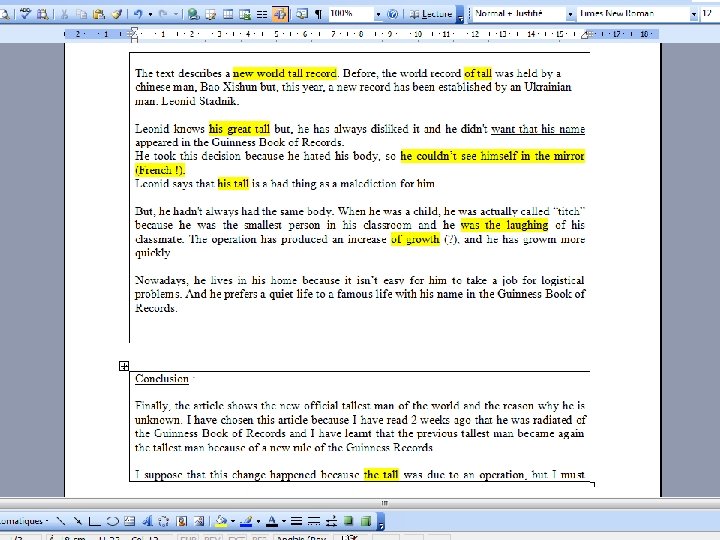Toggle REV track changes in status bar

213,537
